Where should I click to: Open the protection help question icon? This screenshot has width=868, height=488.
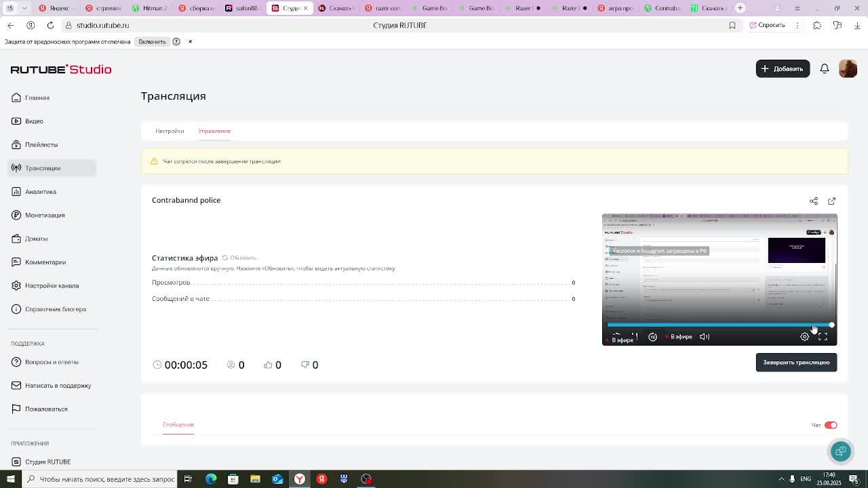176,41
